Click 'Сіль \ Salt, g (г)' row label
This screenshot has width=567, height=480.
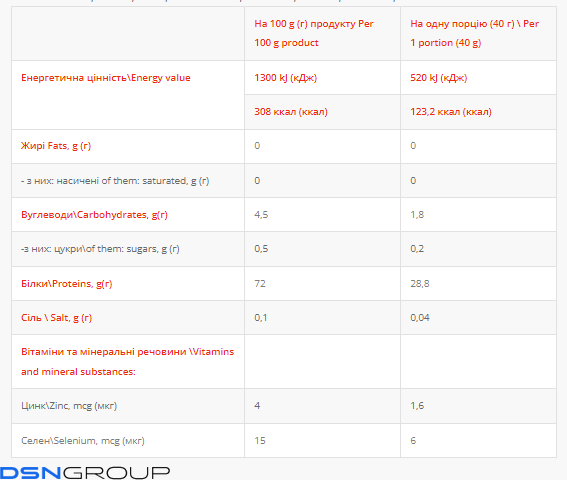pos(56,318)
